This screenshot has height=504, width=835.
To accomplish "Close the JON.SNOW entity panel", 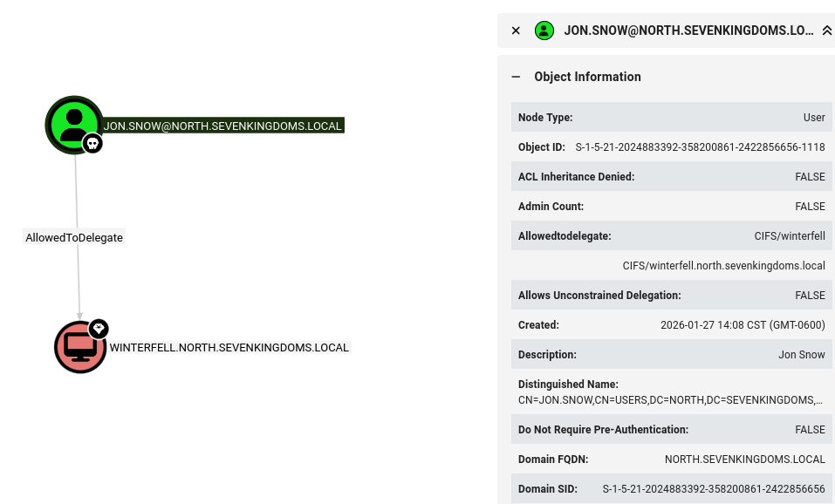I will click(x=516, y=31).
